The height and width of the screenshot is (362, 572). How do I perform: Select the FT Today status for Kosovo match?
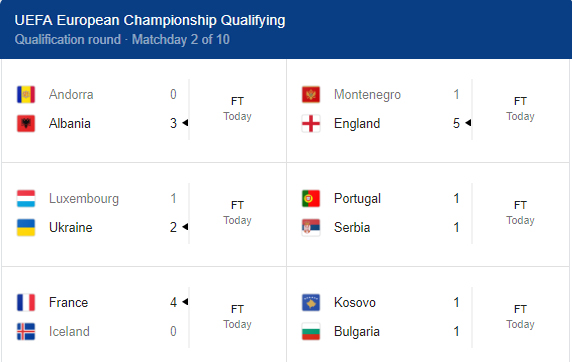coord(520,317)
